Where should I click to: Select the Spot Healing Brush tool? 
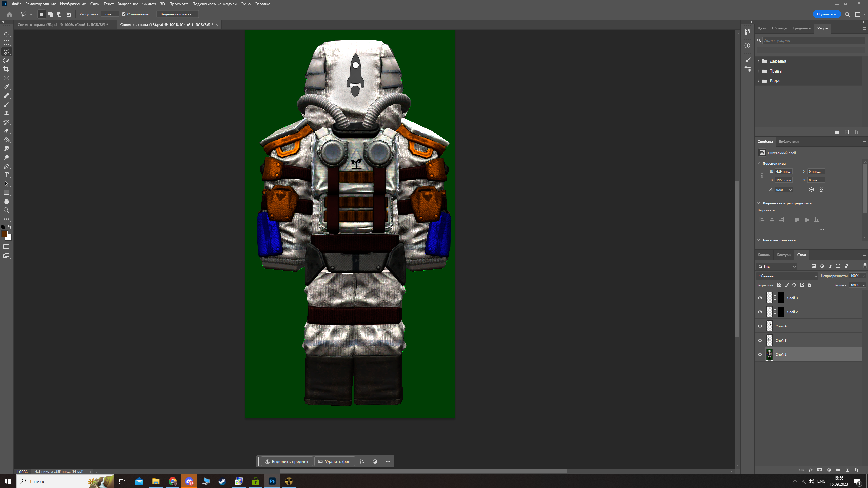6,96
